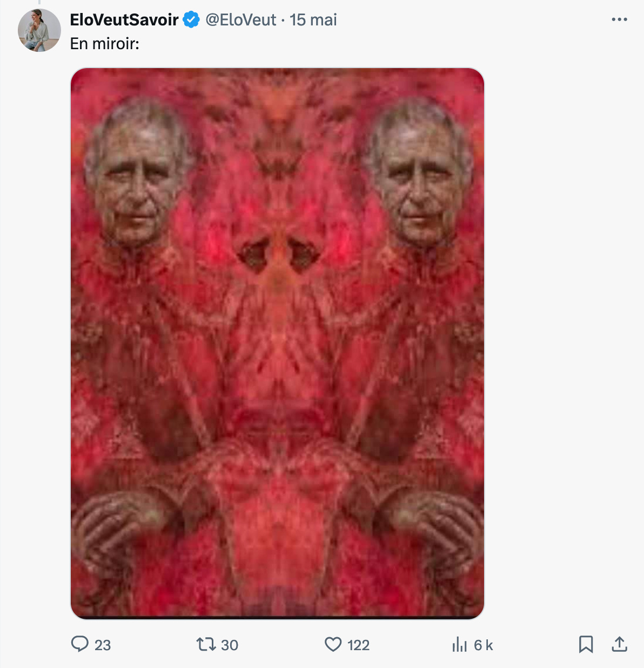Viewport: 644px width, 668px height.
Task: Open the EloVeutSavoir profile avatar
Action: tap(39, 30)
